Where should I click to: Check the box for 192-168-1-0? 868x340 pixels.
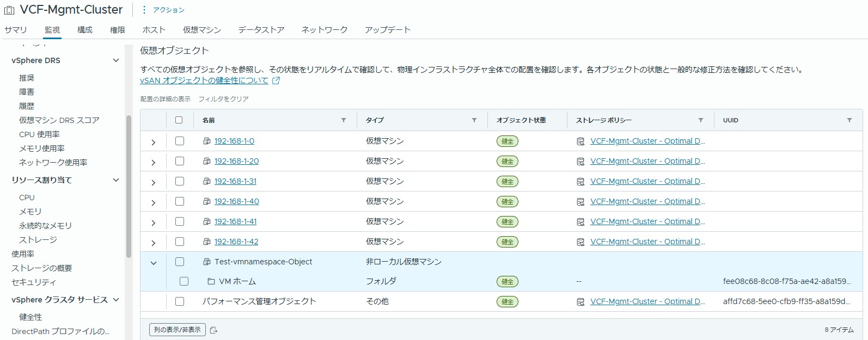click(x=180, y=141)
